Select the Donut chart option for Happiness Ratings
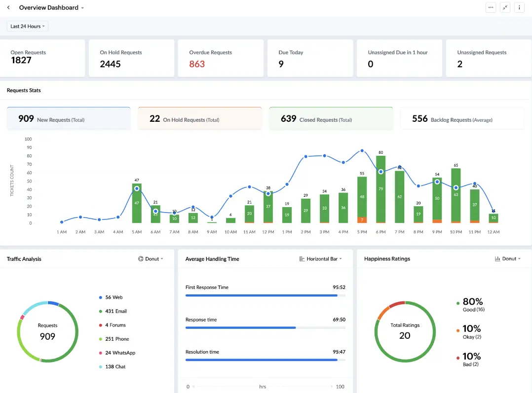Screen dimensions: 532x393 (509, 258)
